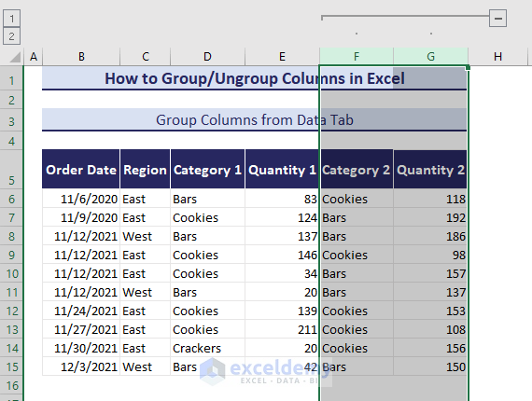Image resolution: width=532 pixels, height=401 pixels.
Task: Select column G header
Action: click(x=430, y=56)
